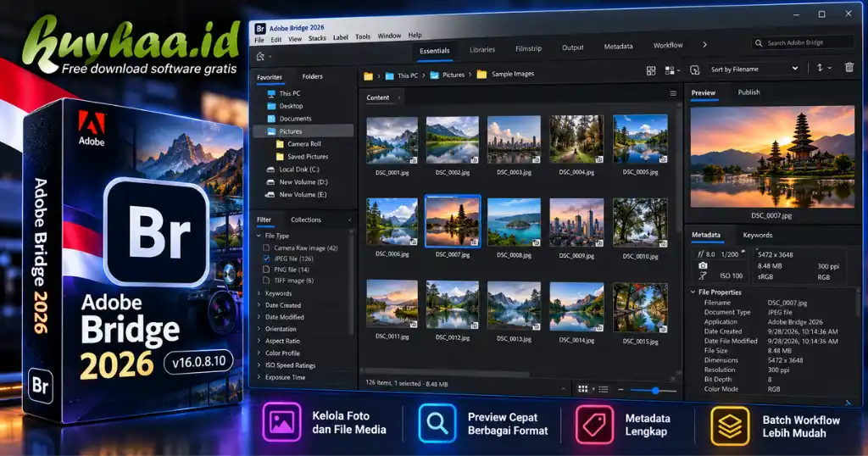
Task: Open the Collections panel tab
Action: point(305,220)
